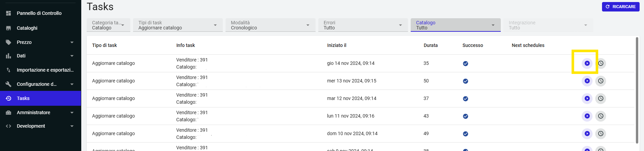Click the date gio 14 nov 2024, 09:14

[x=351, y=63]
